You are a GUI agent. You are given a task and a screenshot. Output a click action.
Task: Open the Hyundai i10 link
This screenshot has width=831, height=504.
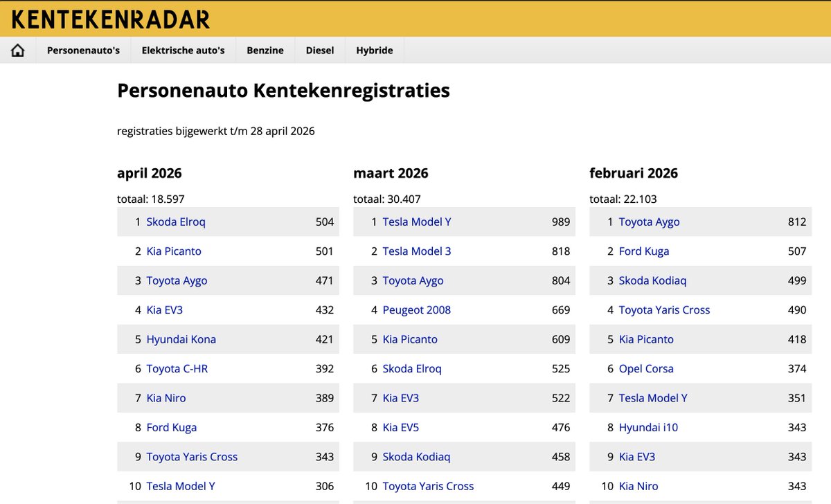click(x=648, y=428)
